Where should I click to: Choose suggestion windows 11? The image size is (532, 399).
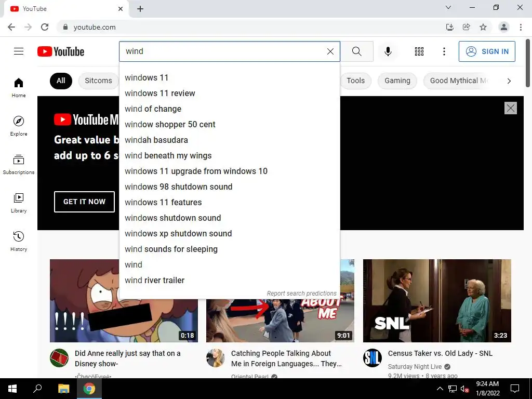coord(229,78)
